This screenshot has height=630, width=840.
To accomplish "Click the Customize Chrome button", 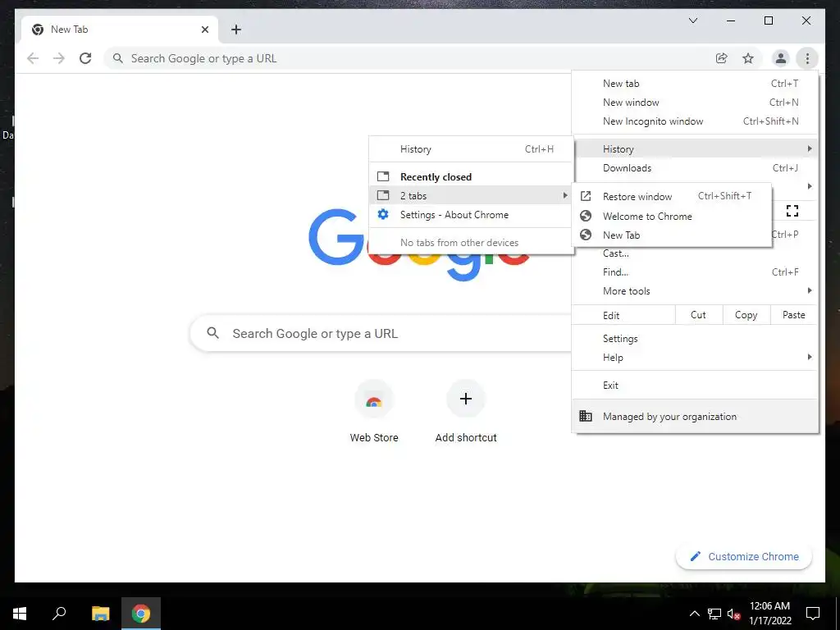I will click(744, 557).
